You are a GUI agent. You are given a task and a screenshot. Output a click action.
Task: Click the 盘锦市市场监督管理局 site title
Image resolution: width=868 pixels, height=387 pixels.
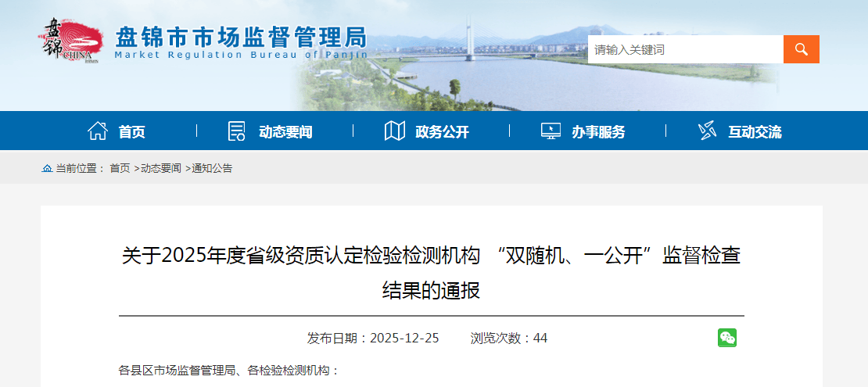[240, 37]
